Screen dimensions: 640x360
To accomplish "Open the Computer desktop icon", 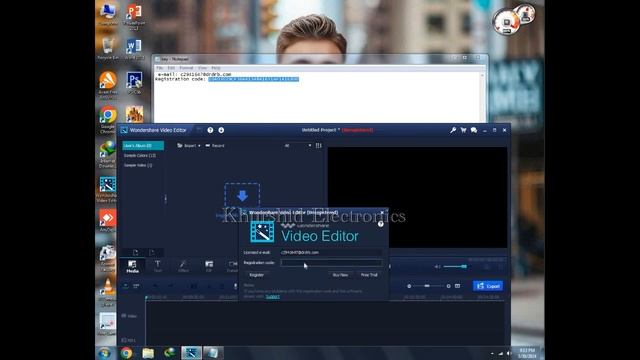I will (107, 13).
